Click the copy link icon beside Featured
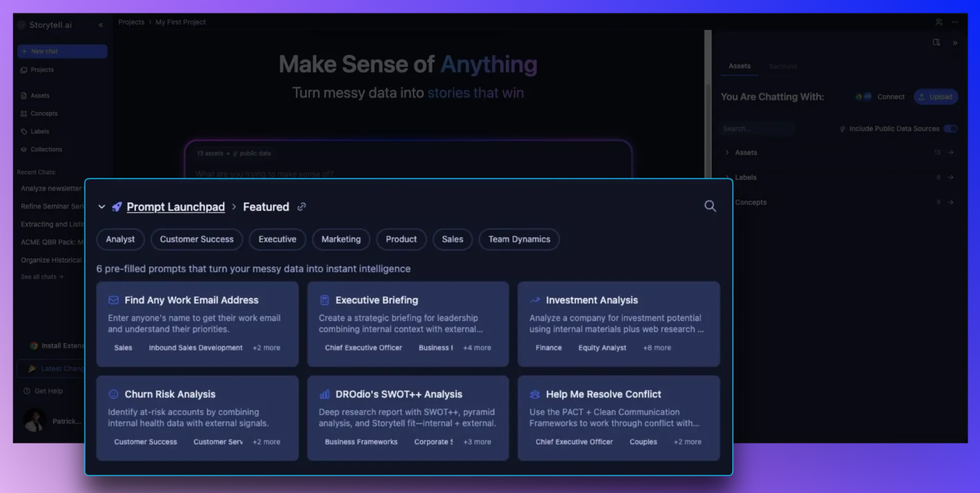 [301, 207]
